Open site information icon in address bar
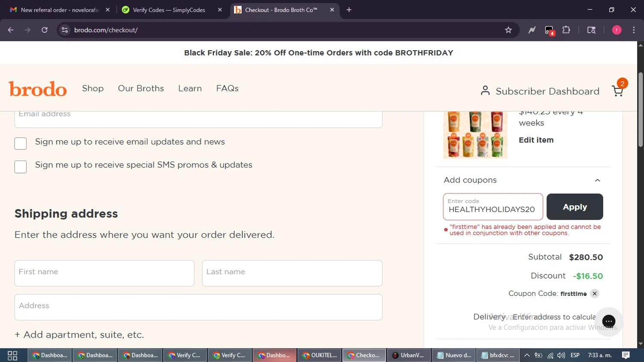 coord(65,30)
